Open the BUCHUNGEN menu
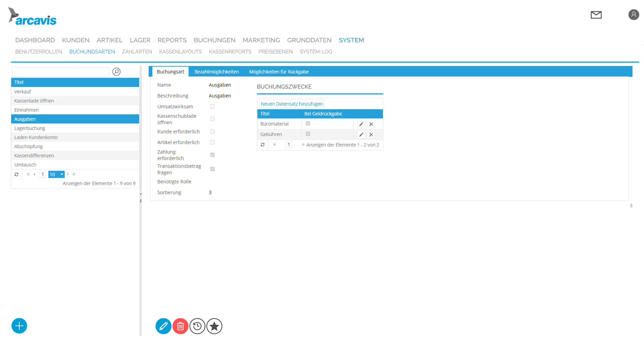 [x=215, y=40]
